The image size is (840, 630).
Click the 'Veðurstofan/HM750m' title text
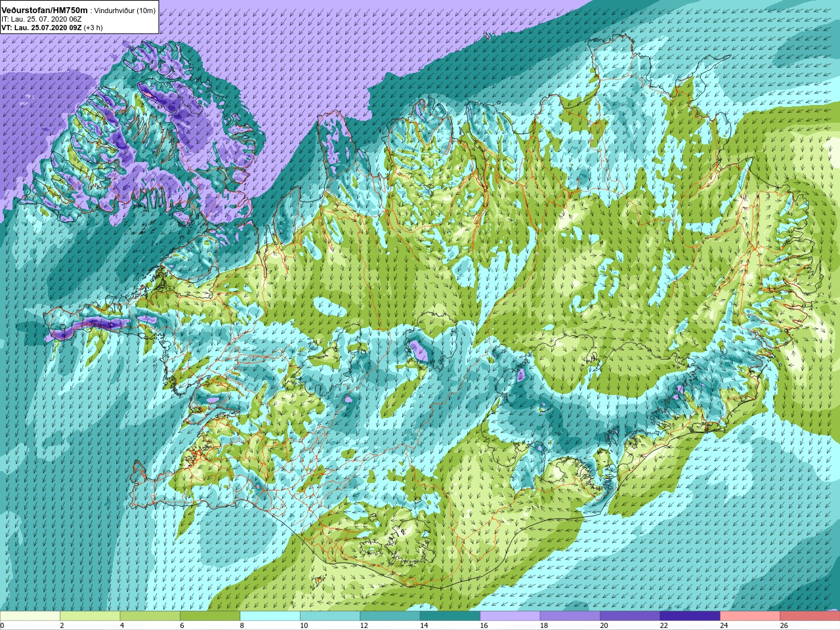point(45,10)
